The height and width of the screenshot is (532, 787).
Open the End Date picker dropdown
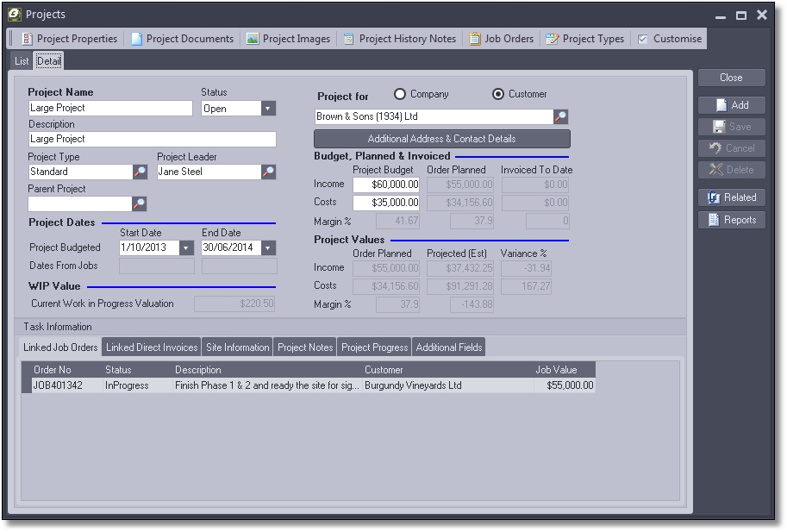click(268, 248)
